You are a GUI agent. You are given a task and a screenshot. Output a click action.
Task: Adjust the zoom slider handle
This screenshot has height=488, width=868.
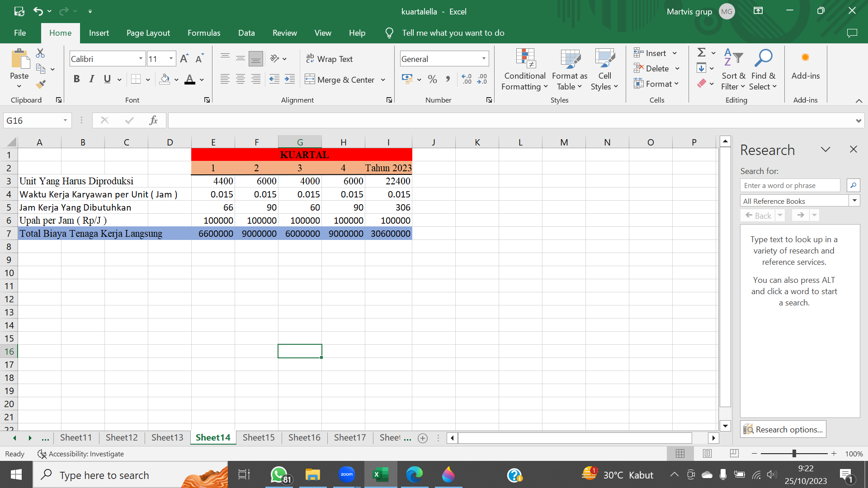point(794,453)
